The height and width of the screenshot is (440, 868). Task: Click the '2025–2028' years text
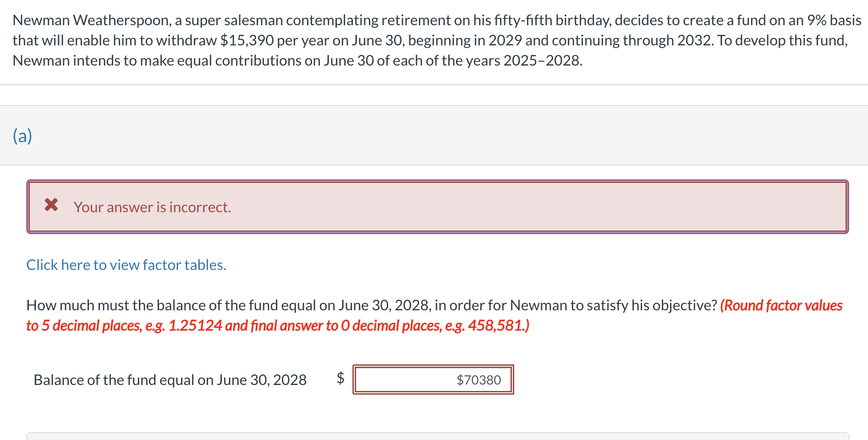[542, 60]
